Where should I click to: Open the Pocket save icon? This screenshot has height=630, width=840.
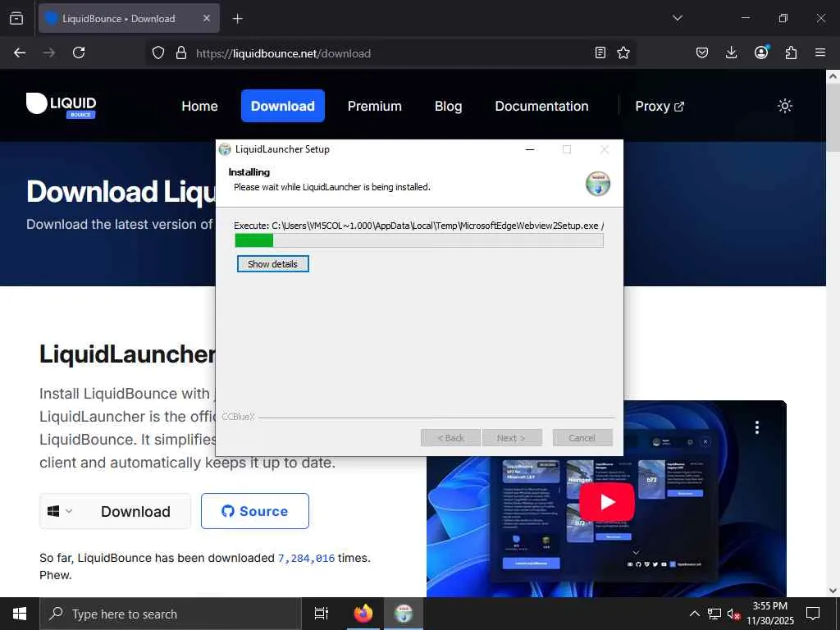702,52
